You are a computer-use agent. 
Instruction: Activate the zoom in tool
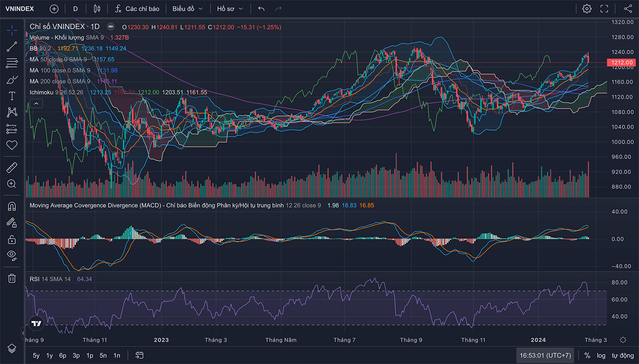(12, 184)
